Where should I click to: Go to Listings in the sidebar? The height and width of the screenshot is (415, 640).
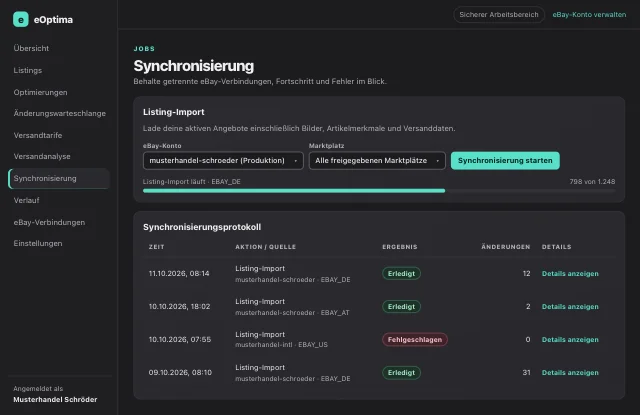[x=28, y=70]
